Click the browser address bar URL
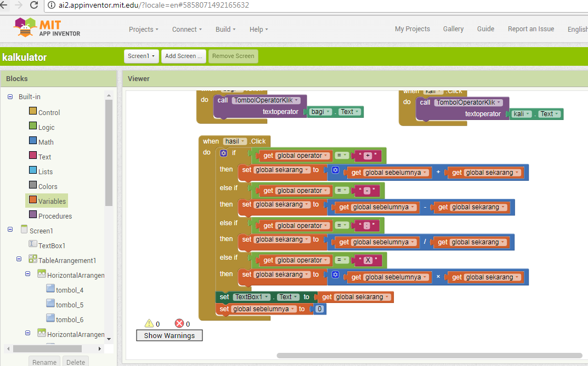Screen dimensions: 588x366 (x=154, y=5)
